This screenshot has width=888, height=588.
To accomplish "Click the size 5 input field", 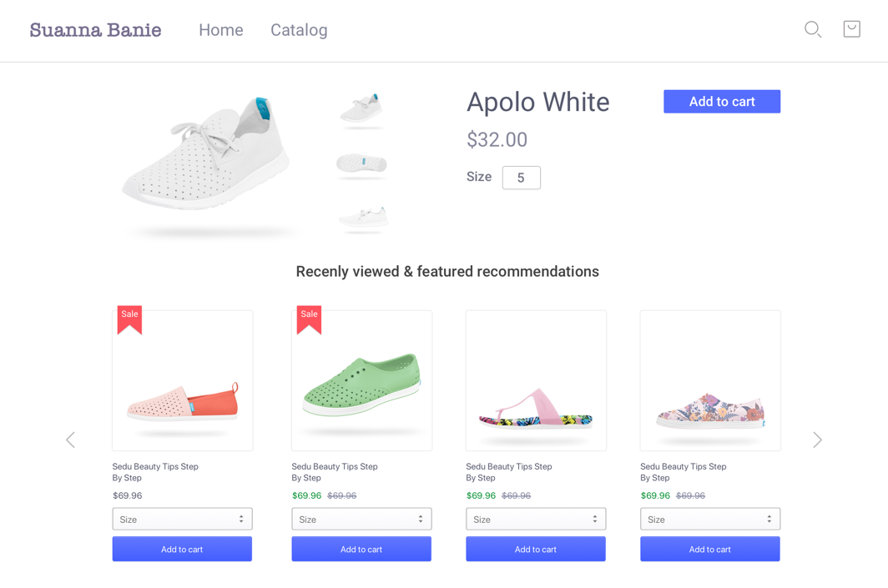I will click(521, 178).
